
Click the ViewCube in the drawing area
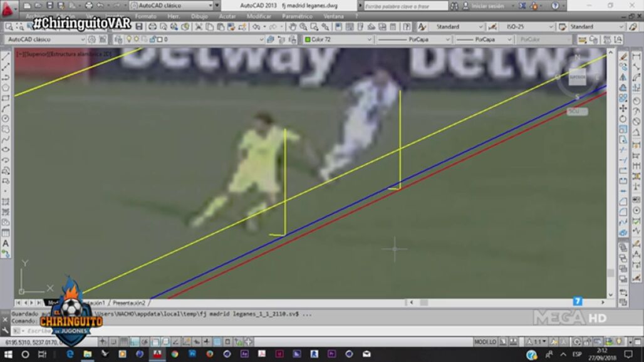577,77
